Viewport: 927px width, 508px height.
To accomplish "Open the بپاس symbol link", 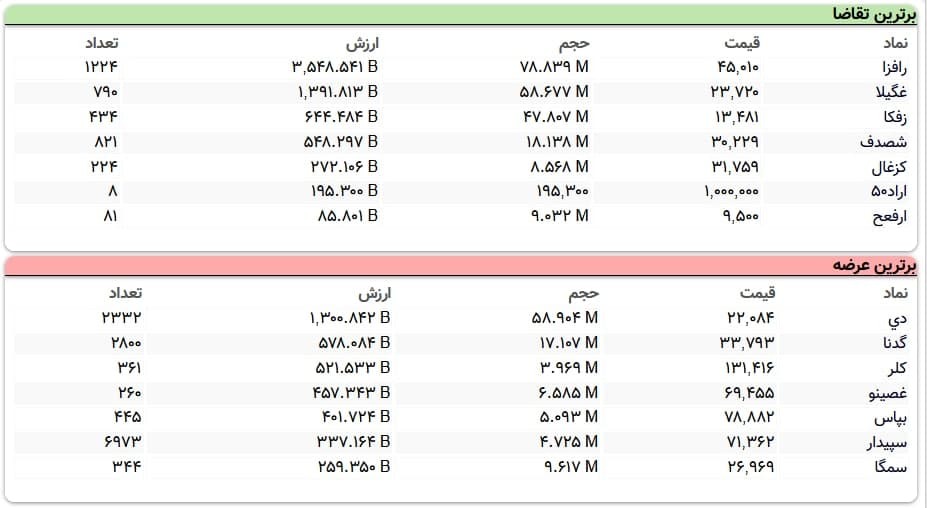I will click(890, 417).
